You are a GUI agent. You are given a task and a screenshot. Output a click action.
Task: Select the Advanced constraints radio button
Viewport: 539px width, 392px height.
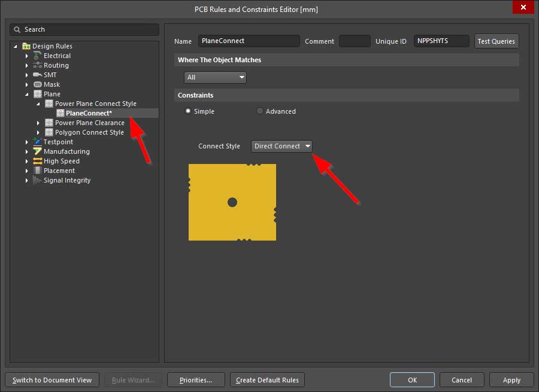point(260,111)
